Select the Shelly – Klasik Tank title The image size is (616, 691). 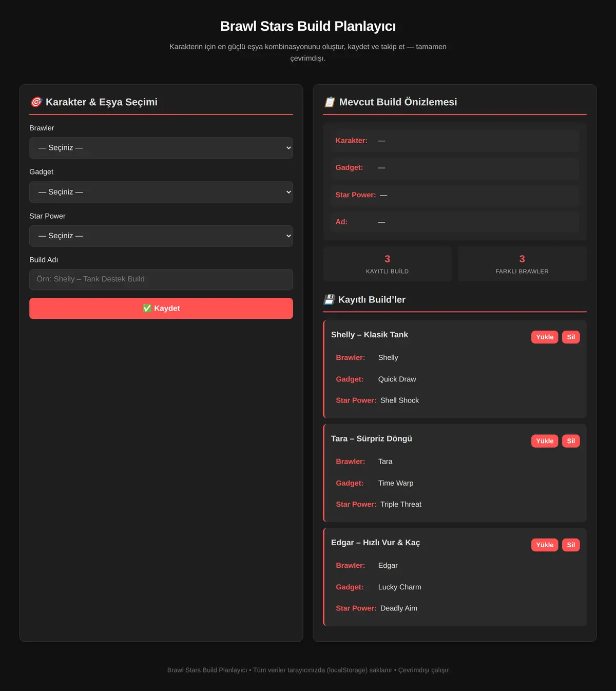[370, 335]
